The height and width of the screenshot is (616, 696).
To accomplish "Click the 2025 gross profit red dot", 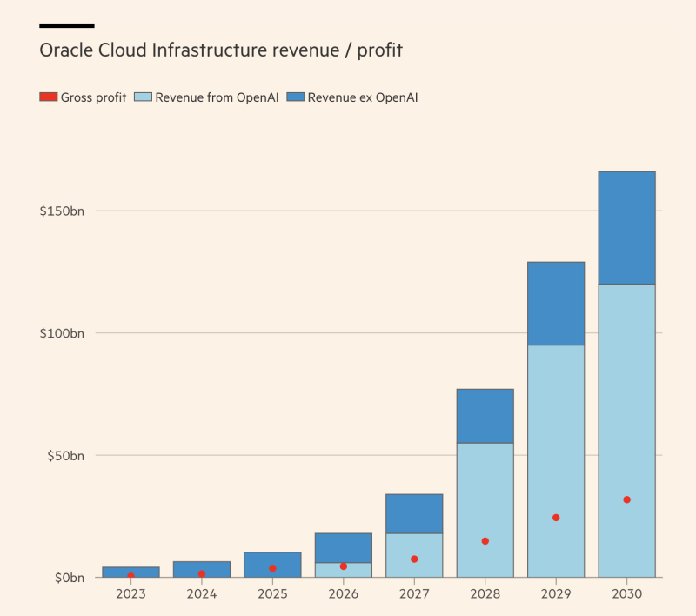I will tap(272, 568).
